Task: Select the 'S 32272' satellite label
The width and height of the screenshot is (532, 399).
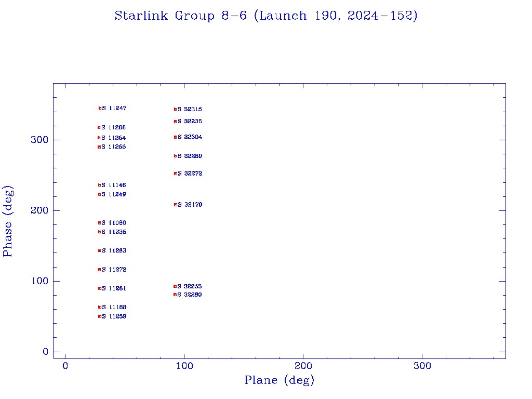Action: pyautogui.click(x=190, y=174)
